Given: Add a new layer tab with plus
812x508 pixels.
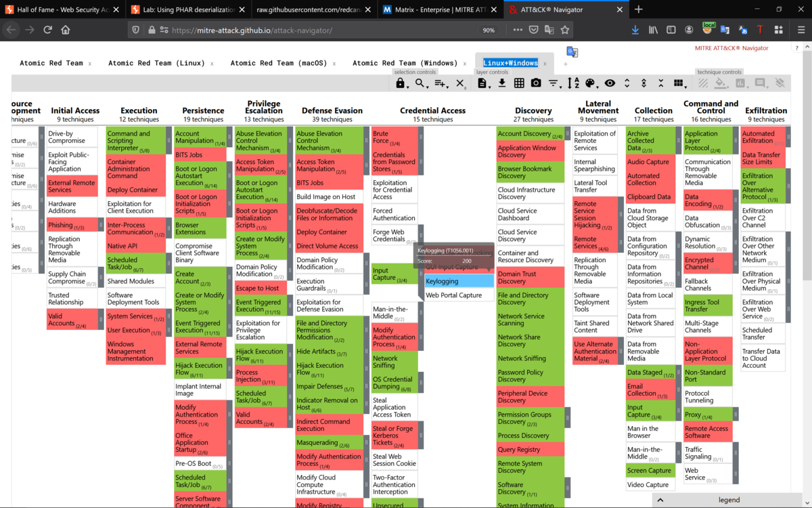Looking at the screenshot, I should pyautogui.click(x=566, y=64).
